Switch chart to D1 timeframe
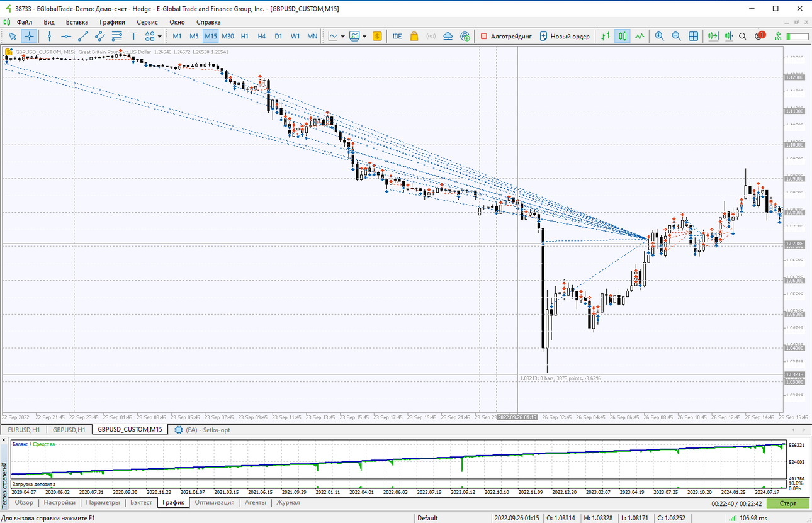Image resolution: width=812 pixels, height=523 pixels. (x=278, y=36)
